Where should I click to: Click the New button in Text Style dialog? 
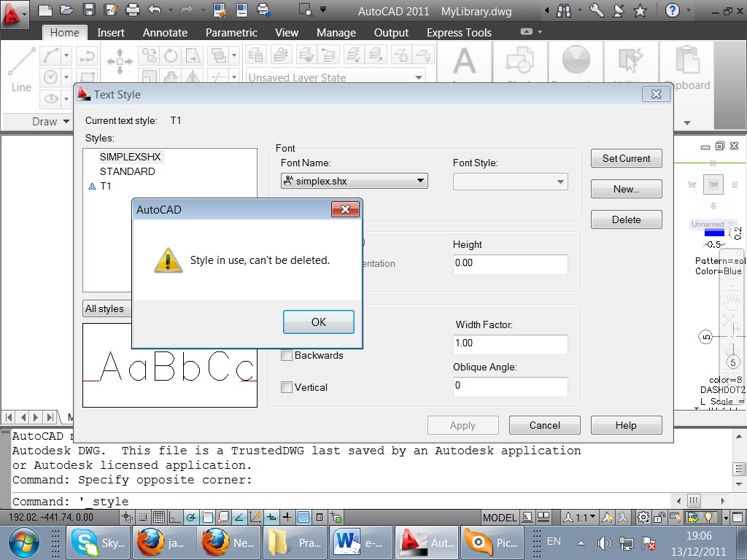tap(626, 189)
